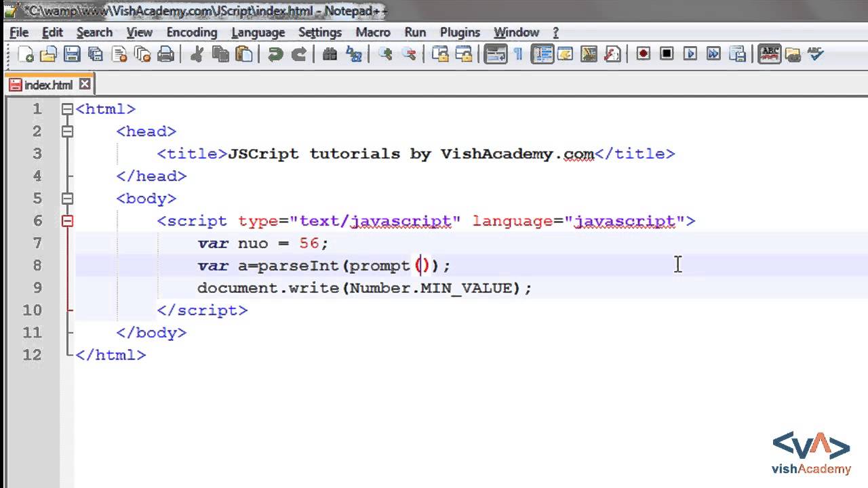This screenshot has width=868, height=488.
Task: Save the current recorded macro icon
Action: [738, 54]
